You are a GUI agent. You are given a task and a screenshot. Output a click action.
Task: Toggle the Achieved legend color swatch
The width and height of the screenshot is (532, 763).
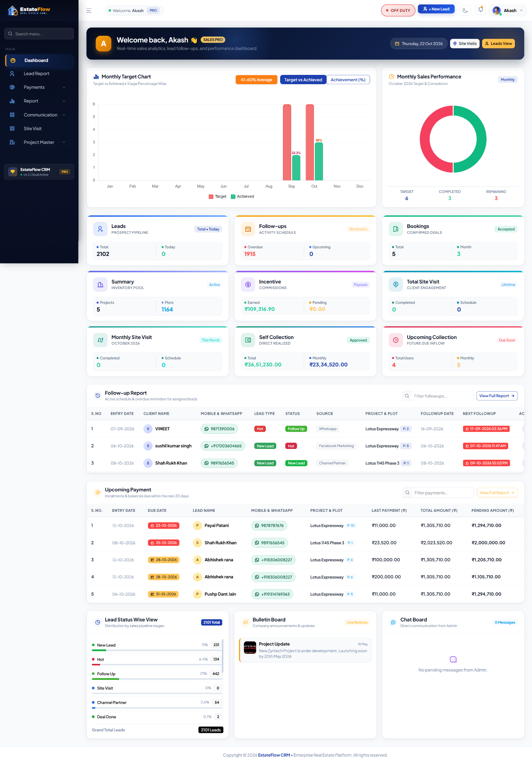[x=233, y=197]
